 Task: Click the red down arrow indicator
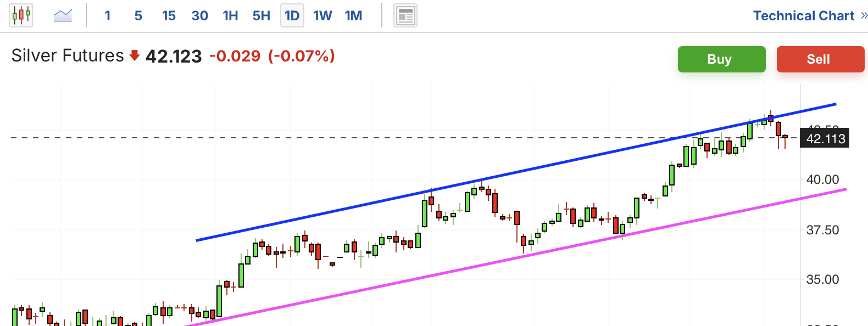pos(135,55)
